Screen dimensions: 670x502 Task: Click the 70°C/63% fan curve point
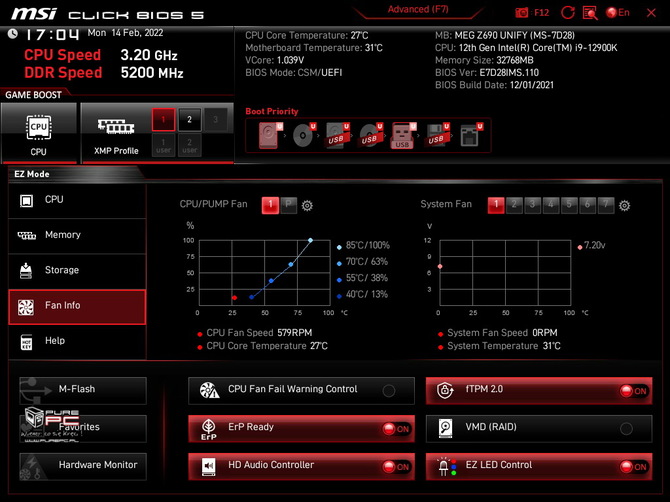click(291, 264)
